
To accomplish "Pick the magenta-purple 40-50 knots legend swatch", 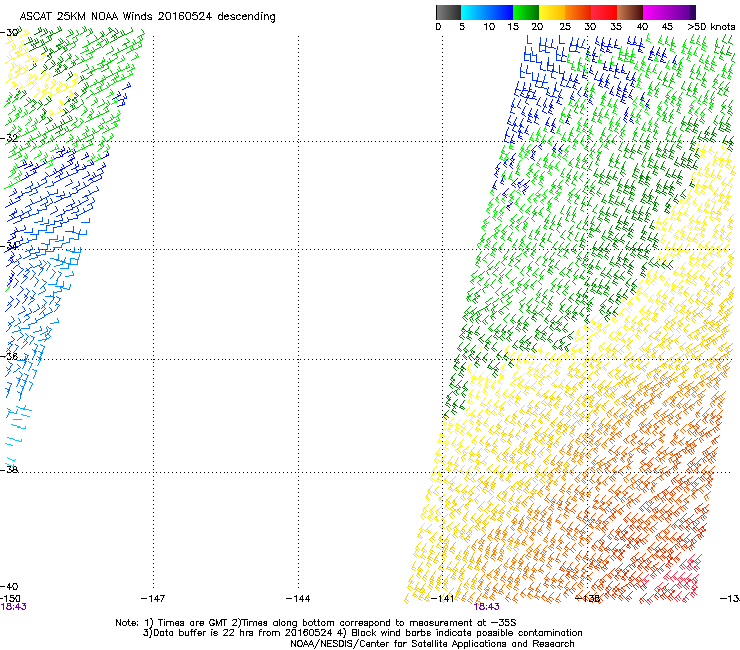I will click(669, 12).
